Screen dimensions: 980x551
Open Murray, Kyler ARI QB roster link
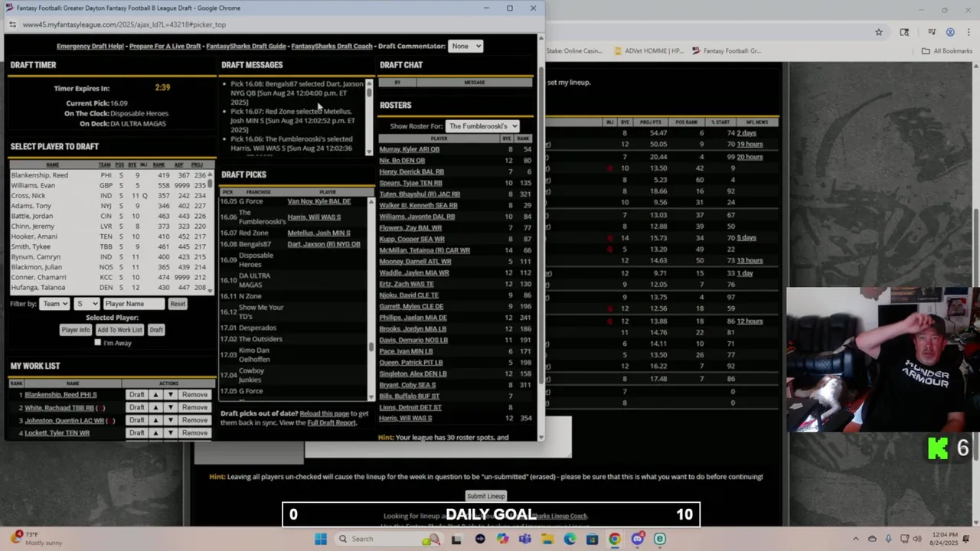coord(410,149)
